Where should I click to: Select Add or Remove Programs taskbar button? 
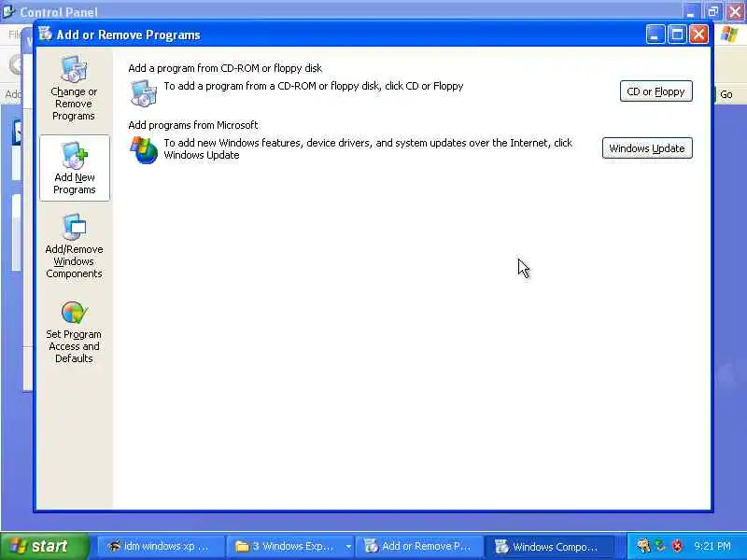point(419,546)
